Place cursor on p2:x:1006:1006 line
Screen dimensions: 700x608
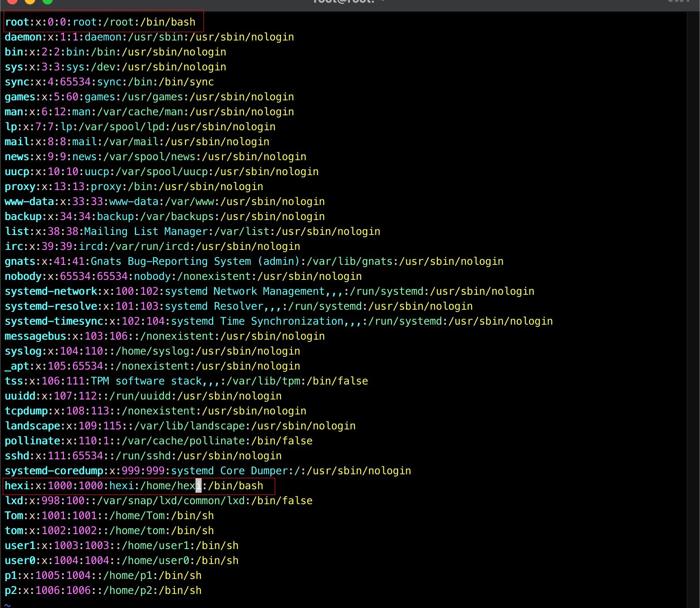(x=103, y=590)
